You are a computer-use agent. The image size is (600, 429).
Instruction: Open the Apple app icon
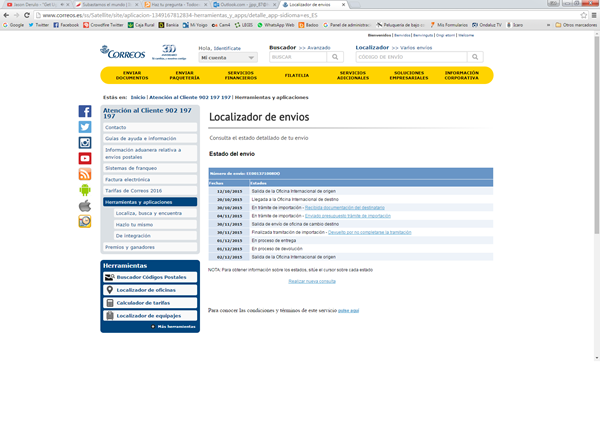pyautogui.click(x=85, y=206)
